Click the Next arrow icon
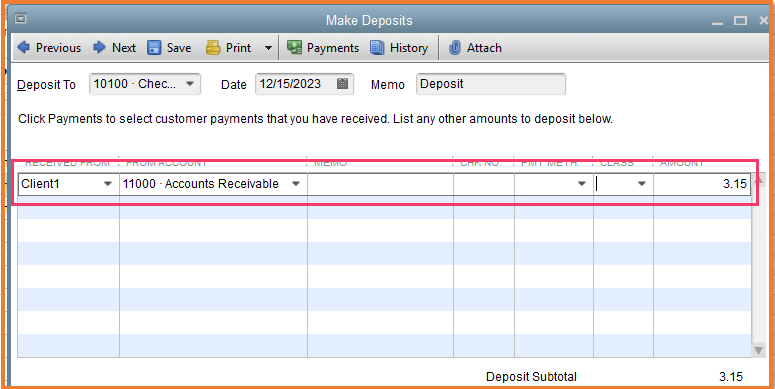The width and height of the screenshot is (775, 389). coord(99,47)
